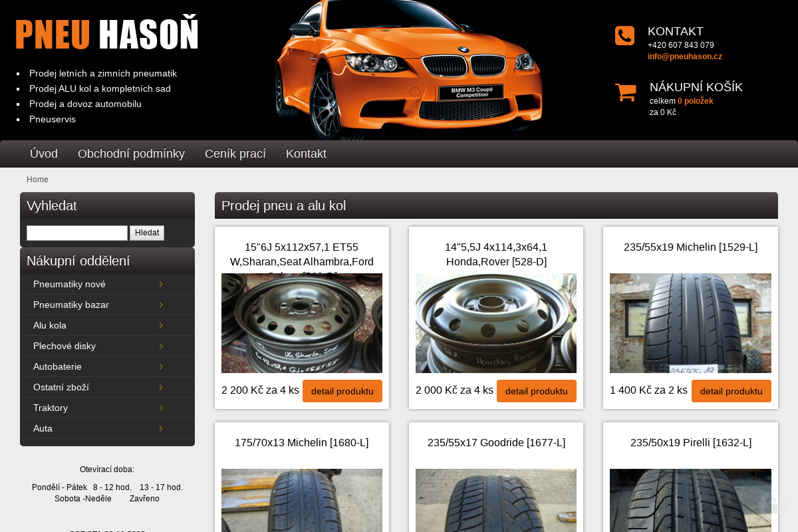View detail produktu for 14" Honda Rover disc

click(536, 391)
